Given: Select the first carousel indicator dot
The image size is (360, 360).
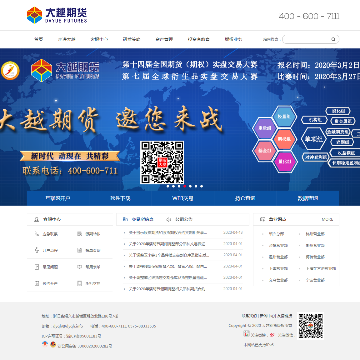Looking at the screenshot, I should [168, 186].
